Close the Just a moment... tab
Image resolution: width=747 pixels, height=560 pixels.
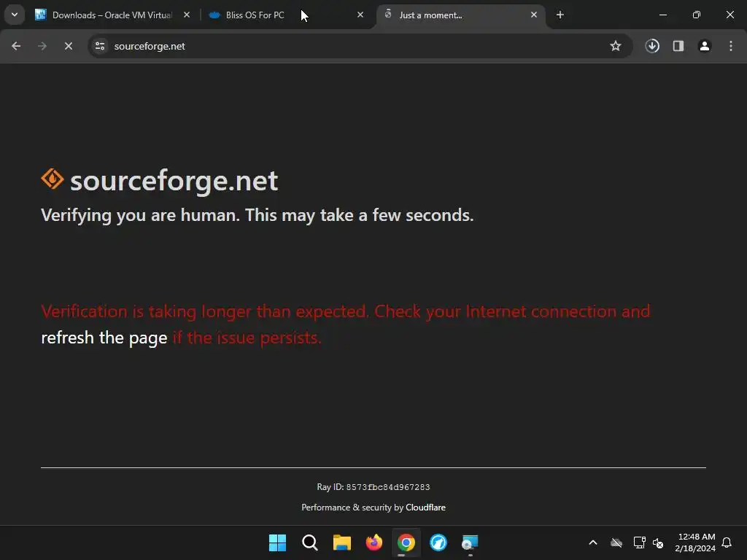(x=533, y=15)
